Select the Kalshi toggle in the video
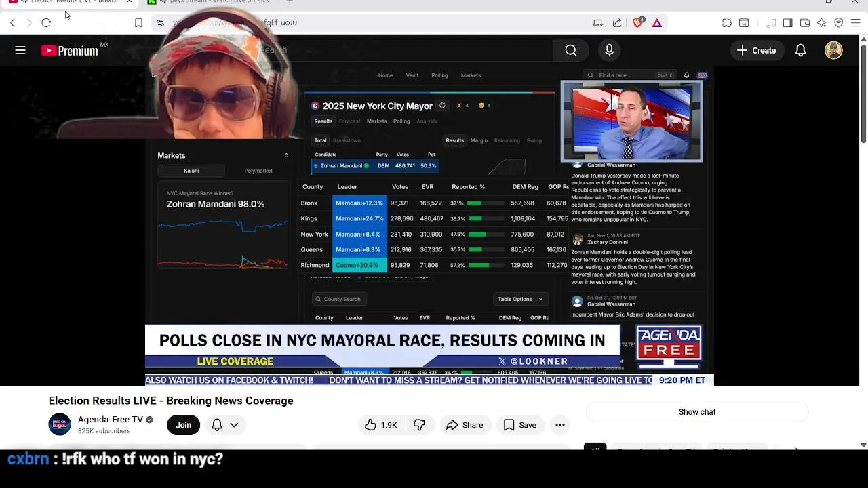 coord(191,171)
